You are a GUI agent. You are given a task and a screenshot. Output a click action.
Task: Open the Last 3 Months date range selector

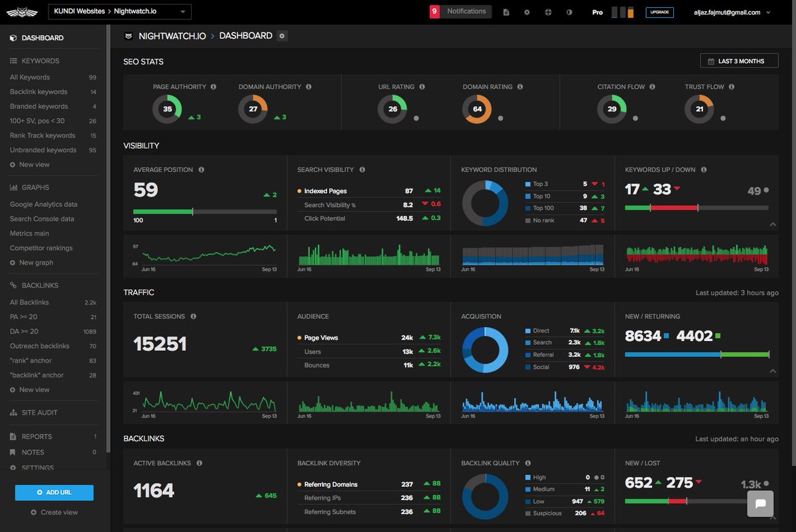click(740, 61)
